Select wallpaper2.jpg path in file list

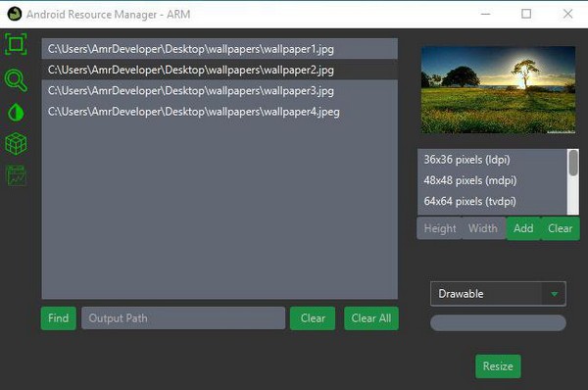click(x=220, y=70)
